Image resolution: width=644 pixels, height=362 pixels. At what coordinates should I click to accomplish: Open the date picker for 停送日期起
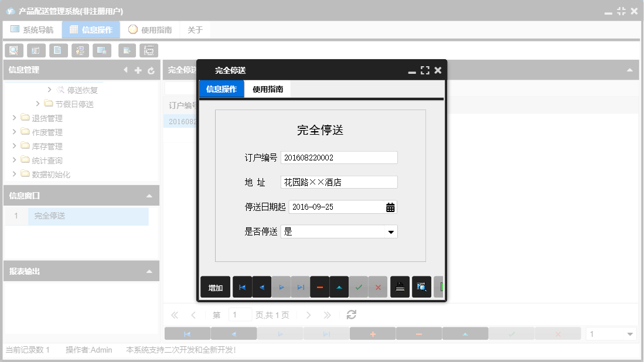click(391, 206)
